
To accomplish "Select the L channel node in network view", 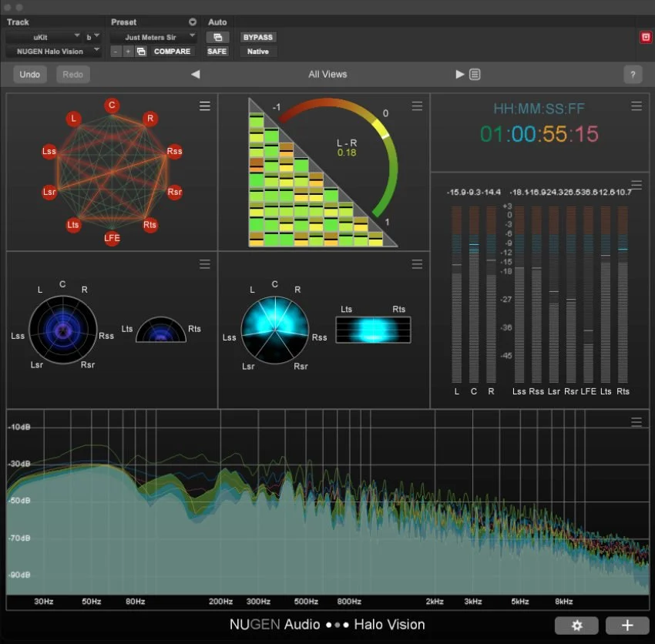I will coord(73,119).
